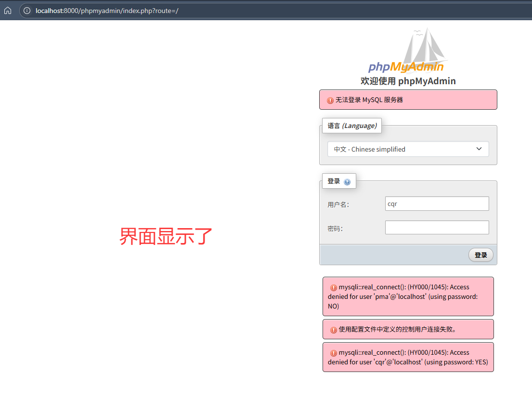Click the browser home icon
The image size is (532, 411).
click(8, 11)
